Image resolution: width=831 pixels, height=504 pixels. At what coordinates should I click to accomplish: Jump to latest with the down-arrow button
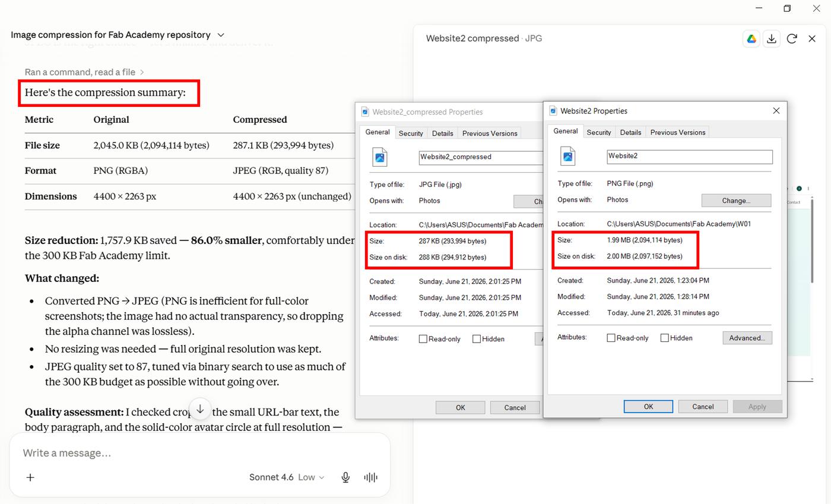[x=200, y=409]
